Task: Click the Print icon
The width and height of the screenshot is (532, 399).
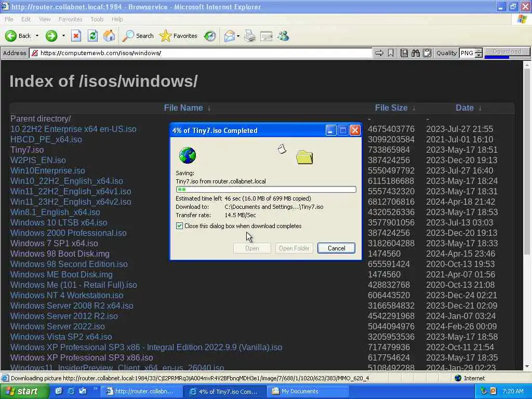Action: click(250, 36)
